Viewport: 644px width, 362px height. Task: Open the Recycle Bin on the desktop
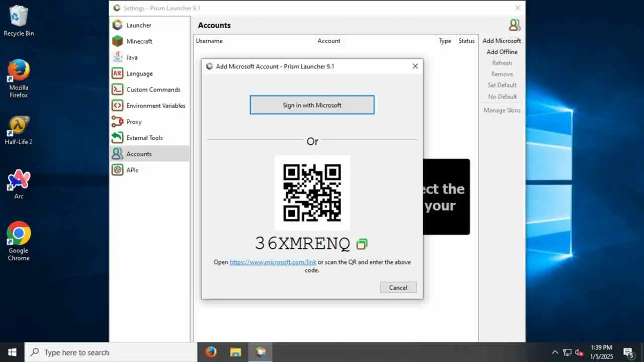(x=19, y=21)
